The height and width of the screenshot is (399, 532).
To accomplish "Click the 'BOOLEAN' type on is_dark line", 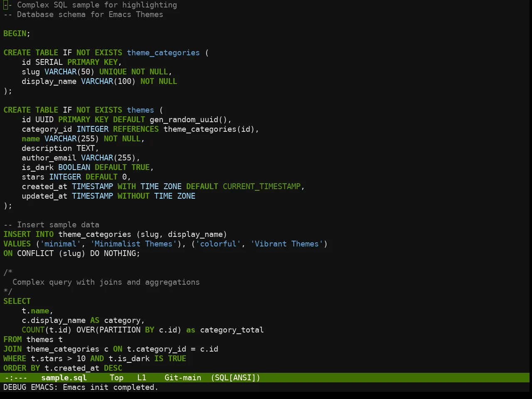I will tap(74, 167).
